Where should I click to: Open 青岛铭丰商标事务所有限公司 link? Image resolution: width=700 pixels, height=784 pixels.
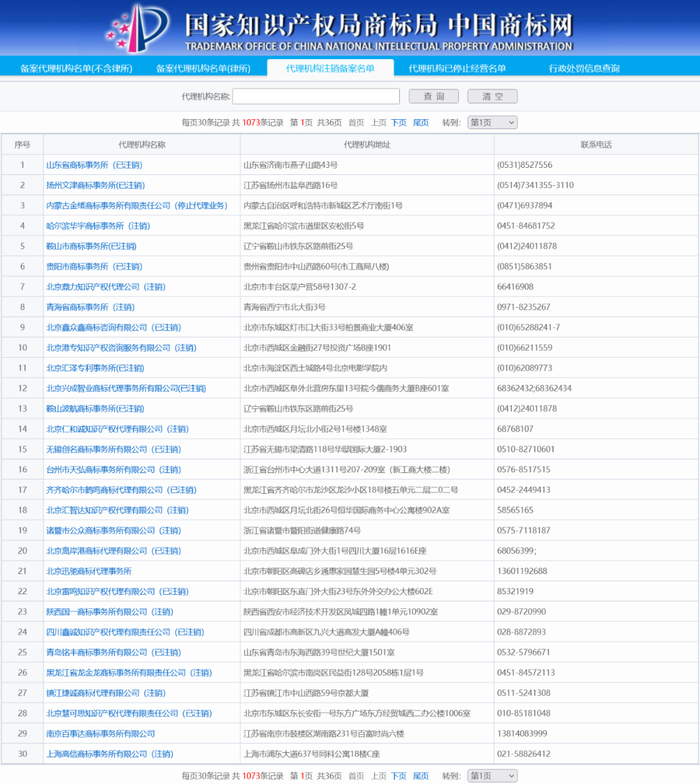(x=113, y=652)
